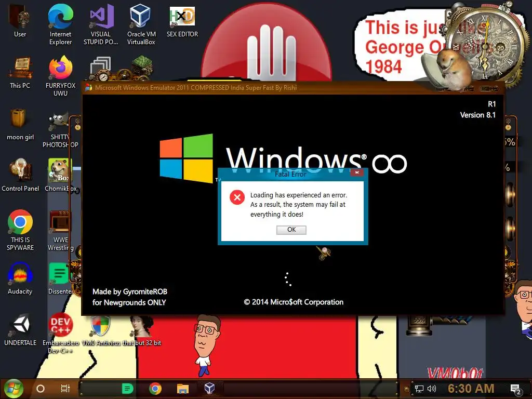This screenshot has width=532, height=399.
Task: Click '© 2014 Micro$oft Corporation' text
Action: pos(294,302)
